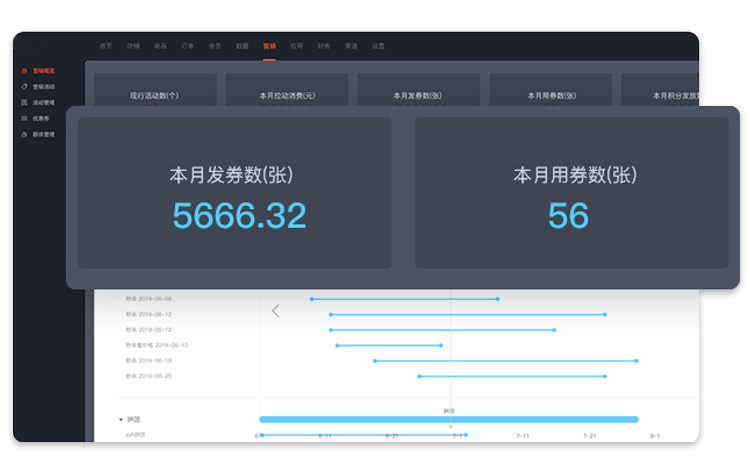Open the 本月发券数 5666.32 card
The height and width of the screenshot is (464, 750).
coord(235,193)
